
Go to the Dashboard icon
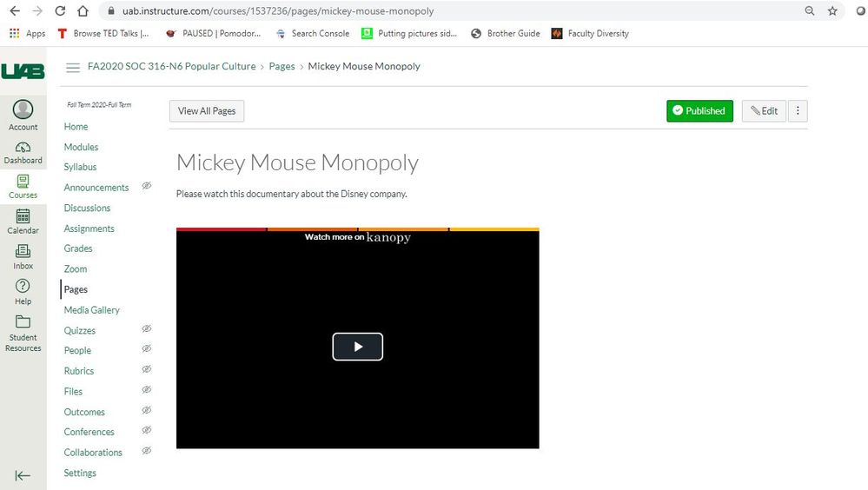tap(23, 149)
